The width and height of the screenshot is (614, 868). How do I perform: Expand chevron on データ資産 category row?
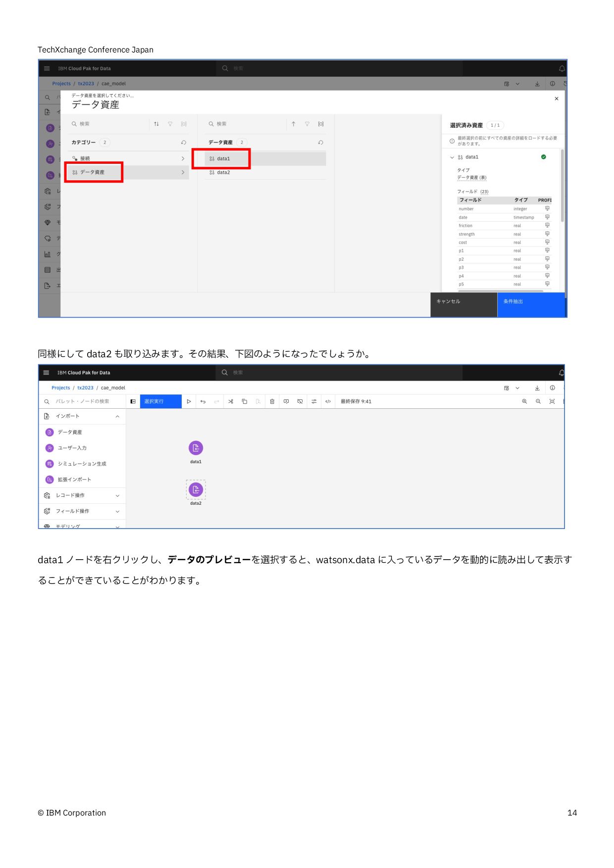pyautogui.click(x=183, y=172)
